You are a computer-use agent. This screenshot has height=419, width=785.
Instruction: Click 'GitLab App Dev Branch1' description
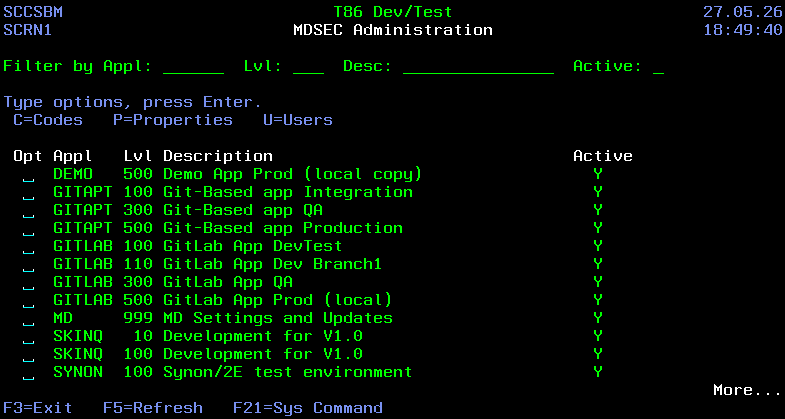pos(273,264)
